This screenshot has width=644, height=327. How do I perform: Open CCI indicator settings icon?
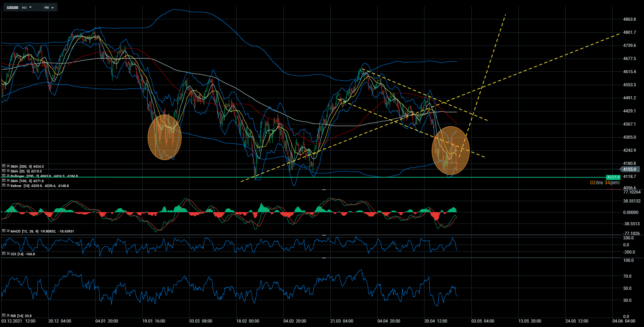pos(4,254)
